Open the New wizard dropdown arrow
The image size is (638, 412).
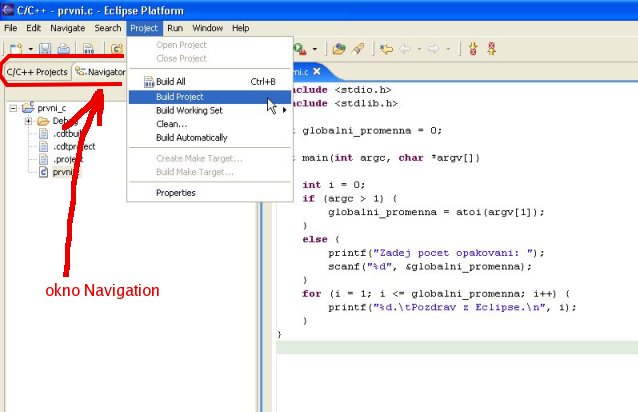click(x=31, y=49)
